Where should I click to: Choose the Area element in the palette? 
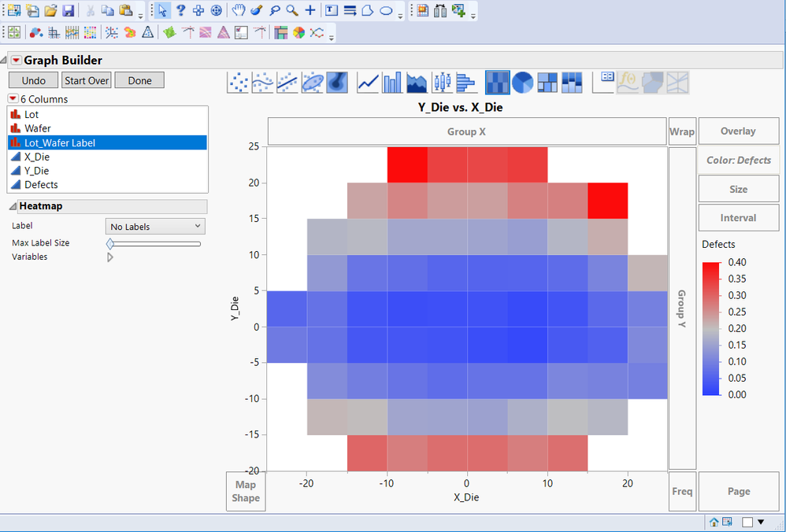coord(417,82)
